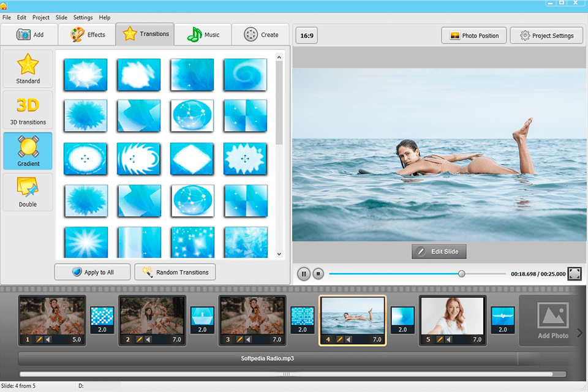588x392 pixels.
Task: Toggle sound icon on slide 1
Action: [48, 339]
